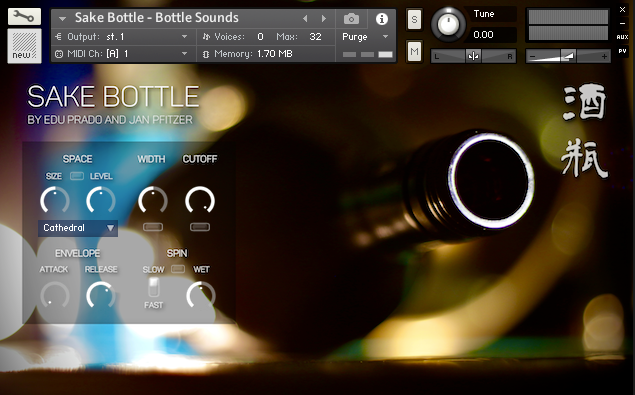Go to next instrument preset arrow
Image resolution: width=635 pixels, height=395 pixels.
[x=324, y=19]
